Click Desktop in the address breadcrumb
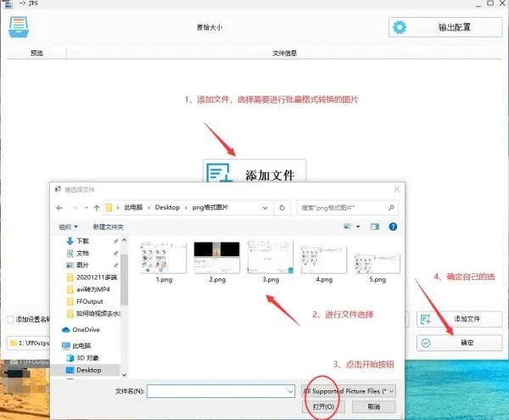The width and height of the screenshot is (509, 420). point(167,207)
